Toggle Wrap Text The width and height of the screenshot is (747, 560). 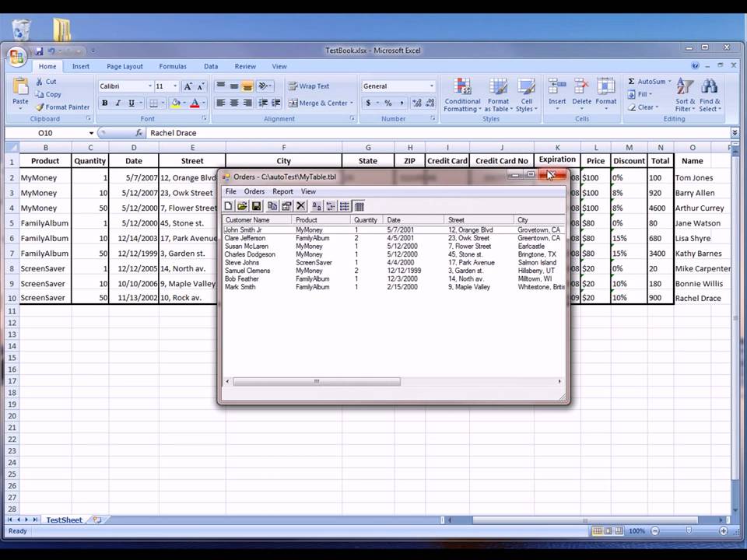point(309,86)
